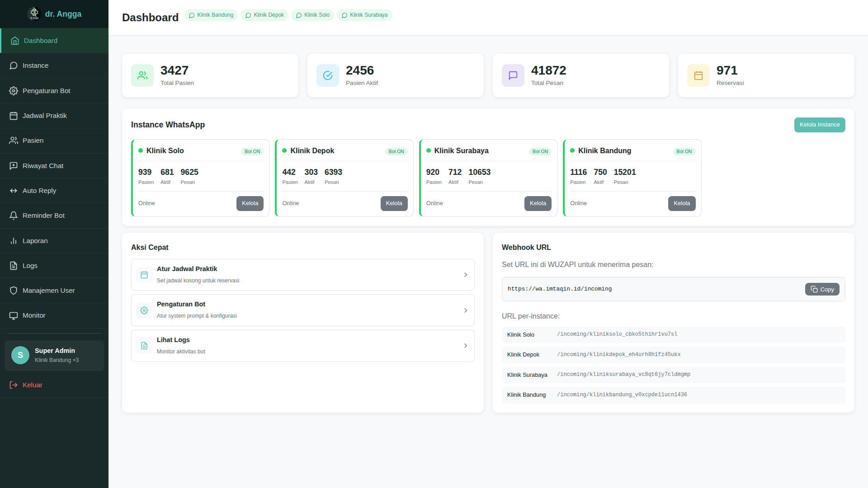Expand the Atur Jadwal Praktik chevron arrow
Image resolution: width=868 pixels, height=488 pixels.
pos(466,275)
